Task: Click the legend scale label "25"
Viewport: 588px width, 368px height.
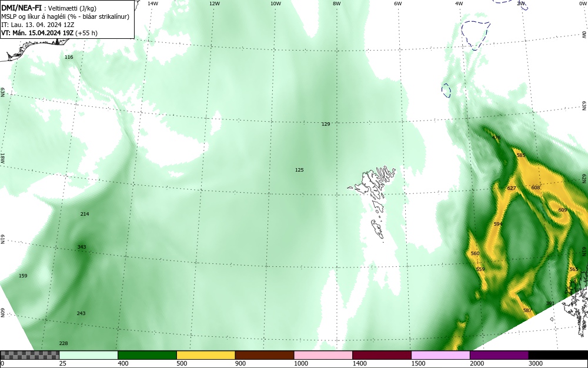Action: point(63,363)
